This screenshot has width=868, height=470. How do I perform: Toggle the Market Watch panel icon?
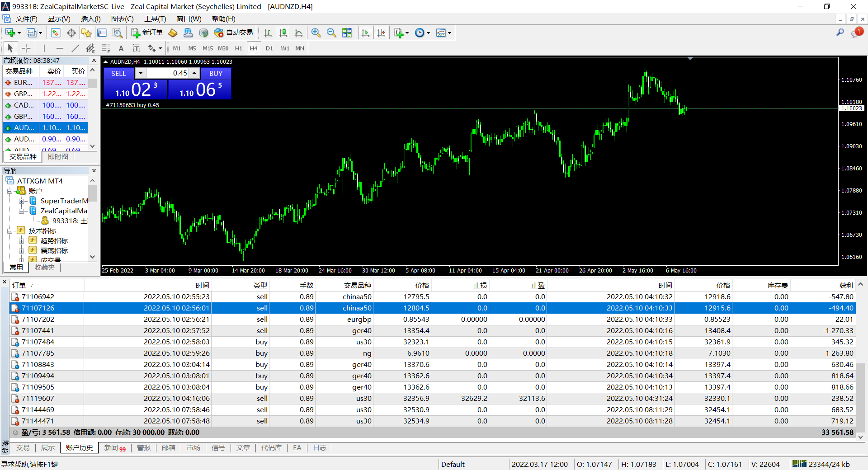pos(56,33)
